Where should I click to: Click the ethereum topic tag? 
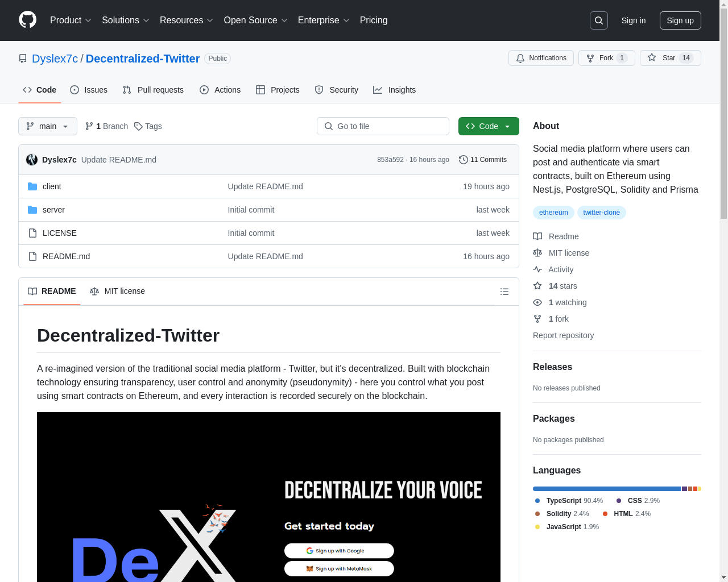(x=553, y=213)
